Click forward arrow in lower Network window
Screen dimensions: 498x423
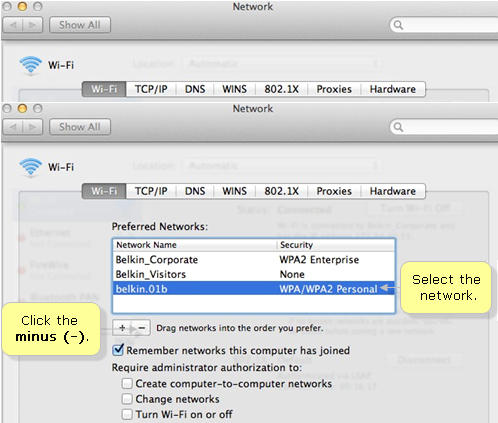pos(33,127)
